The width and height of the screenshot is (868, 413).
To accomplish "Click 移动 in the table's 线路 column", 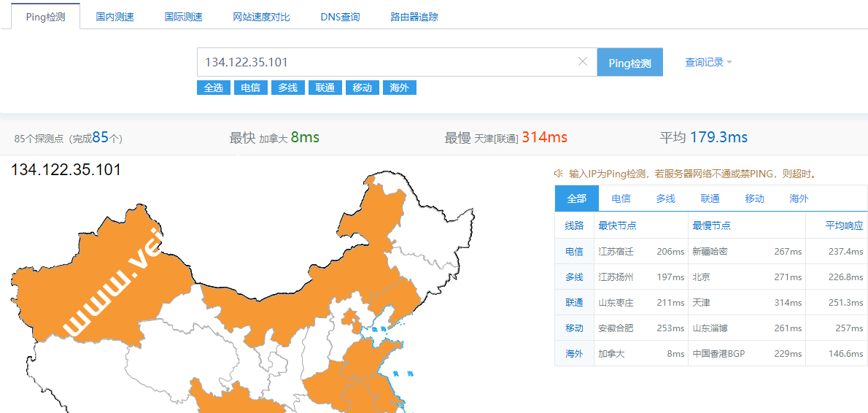I will [574, 328].
